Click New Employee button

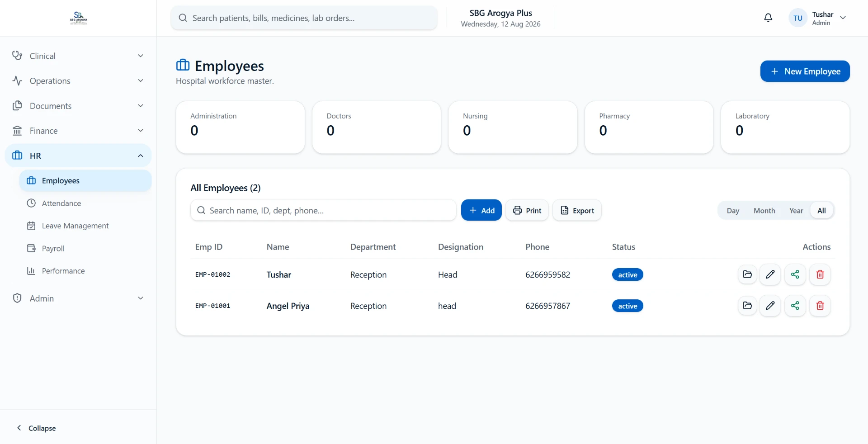pyautogui.click(x=805, y=71)
